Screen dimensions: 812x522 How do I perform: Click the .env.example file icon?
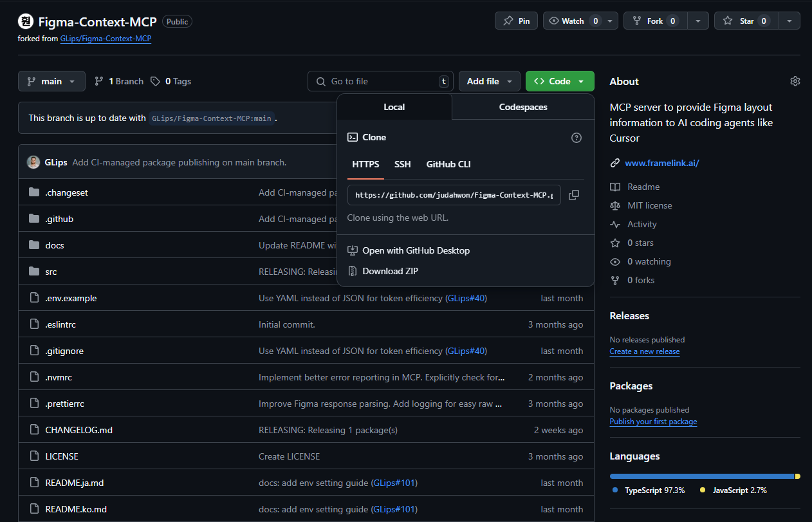(34, 298)
